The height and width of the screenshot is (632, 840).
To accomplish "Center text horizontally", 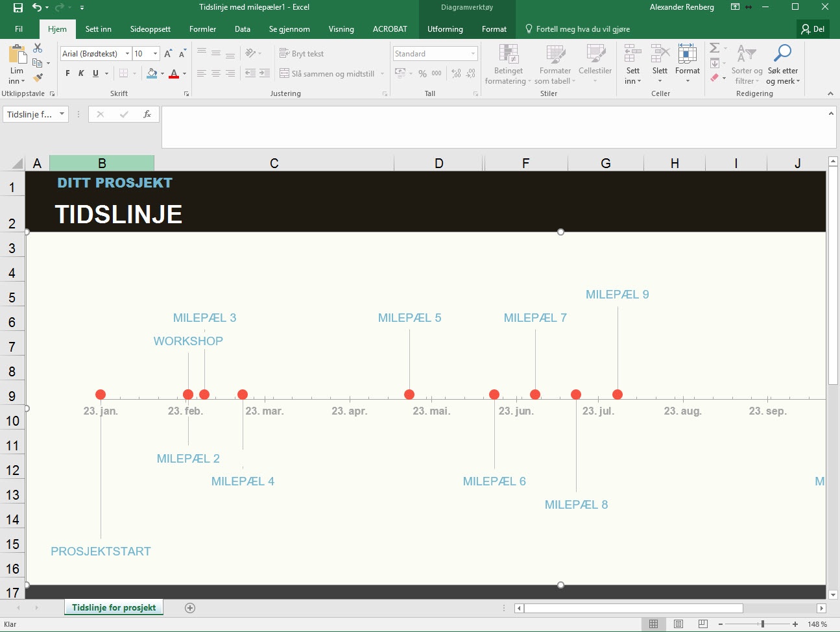I will click(216, 73).
